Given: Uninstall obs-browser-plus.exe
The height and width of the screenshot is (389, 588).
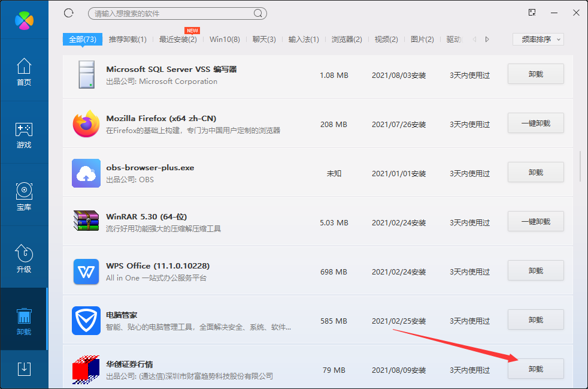Looking at the screenshot, I should coord(535,173).
